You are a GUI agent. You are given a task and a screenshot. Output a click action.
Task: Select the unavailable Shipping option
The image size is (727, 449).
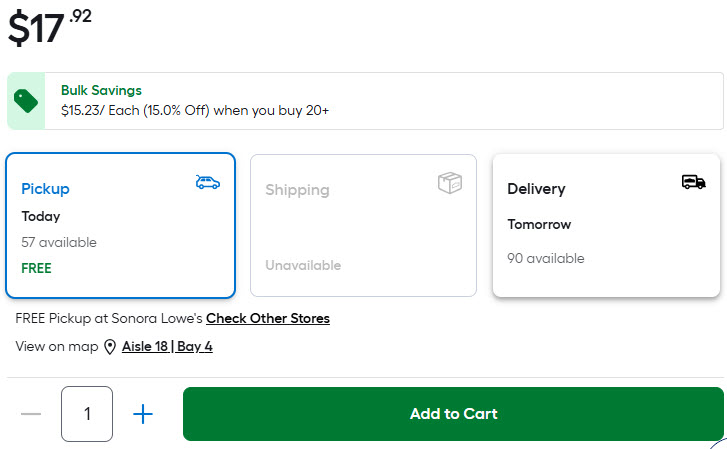[x=363, y=225]
